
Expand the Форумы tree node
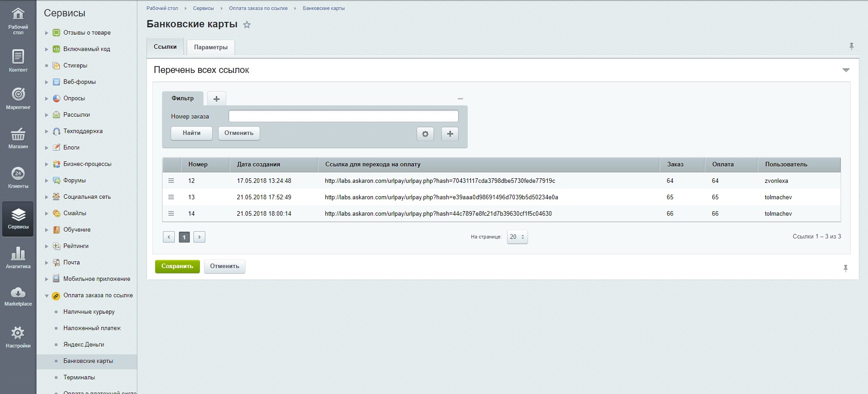pos(47,181)
